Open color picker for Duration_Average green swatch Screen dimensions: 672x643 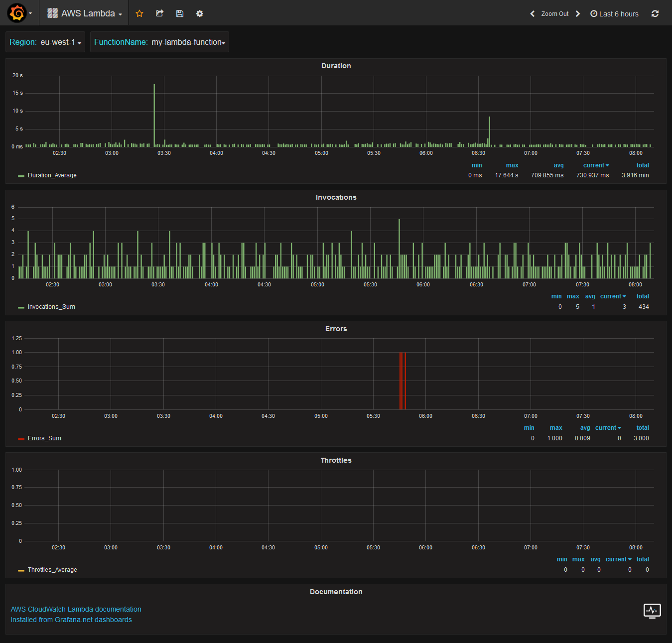21,176
